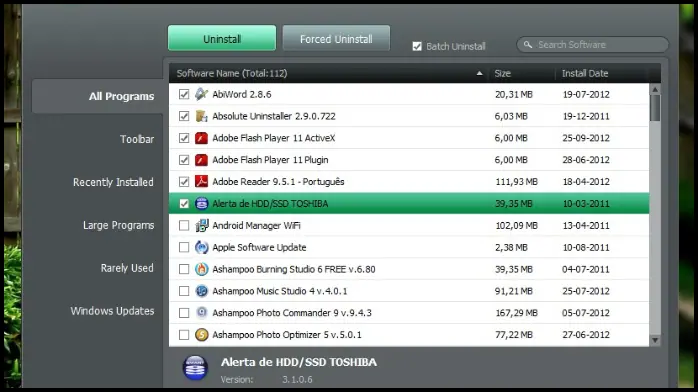
Task: Click the list scrollbar thumb
Action: pos(655,108)
